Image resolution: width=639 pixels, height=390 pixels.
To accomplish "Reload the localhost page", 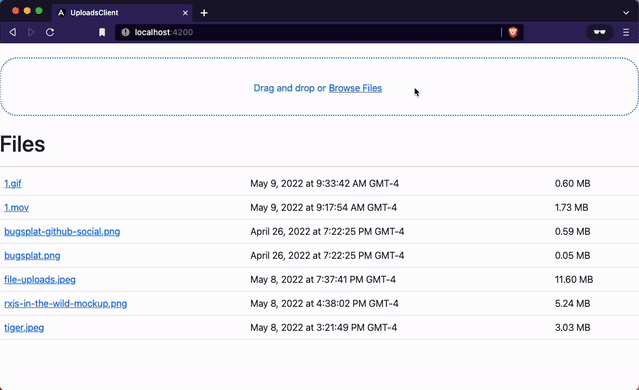I will point(50,32).
